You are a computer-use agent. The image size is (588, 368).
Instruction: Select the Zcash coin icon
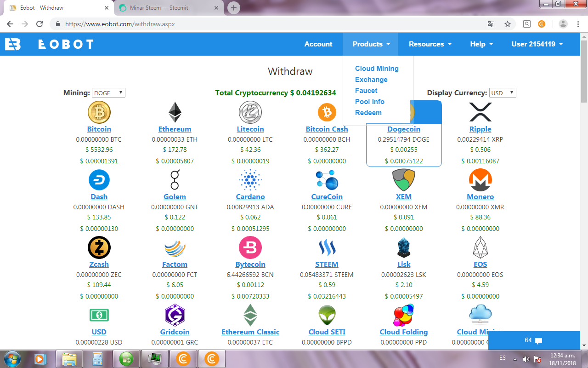point(99,247)
